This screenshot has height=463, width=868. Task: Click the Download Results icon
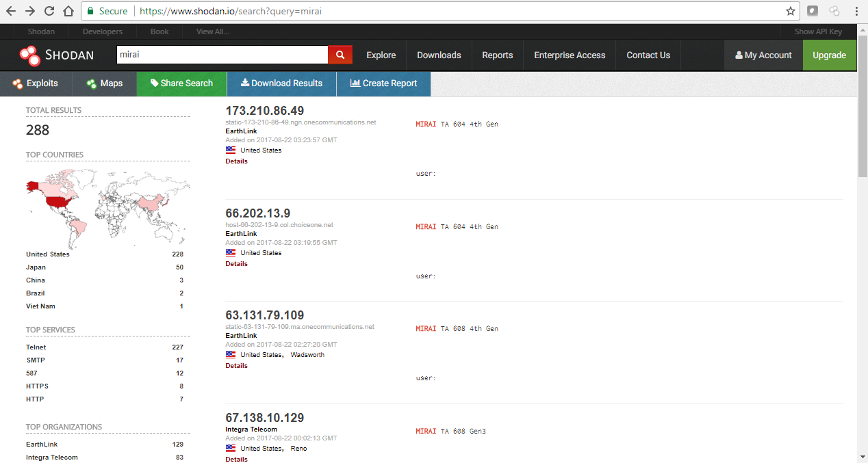tap(244, 83)
